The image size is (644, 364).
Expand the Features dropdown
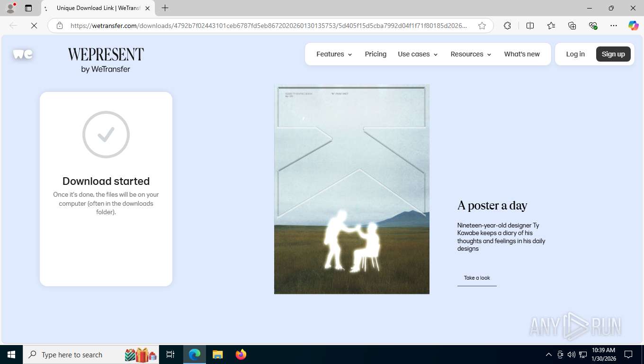coord(334,54)
